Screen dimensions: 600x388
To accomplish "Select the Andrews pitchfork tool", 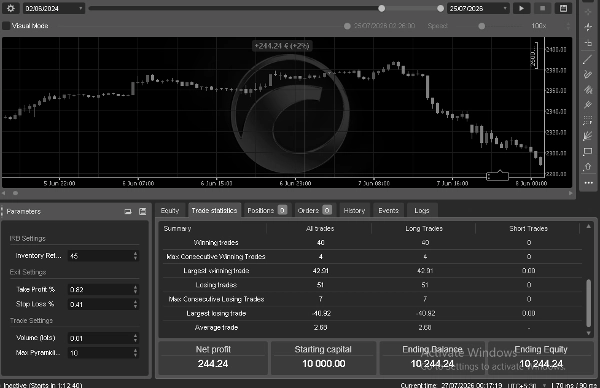I will pos(588,105).
